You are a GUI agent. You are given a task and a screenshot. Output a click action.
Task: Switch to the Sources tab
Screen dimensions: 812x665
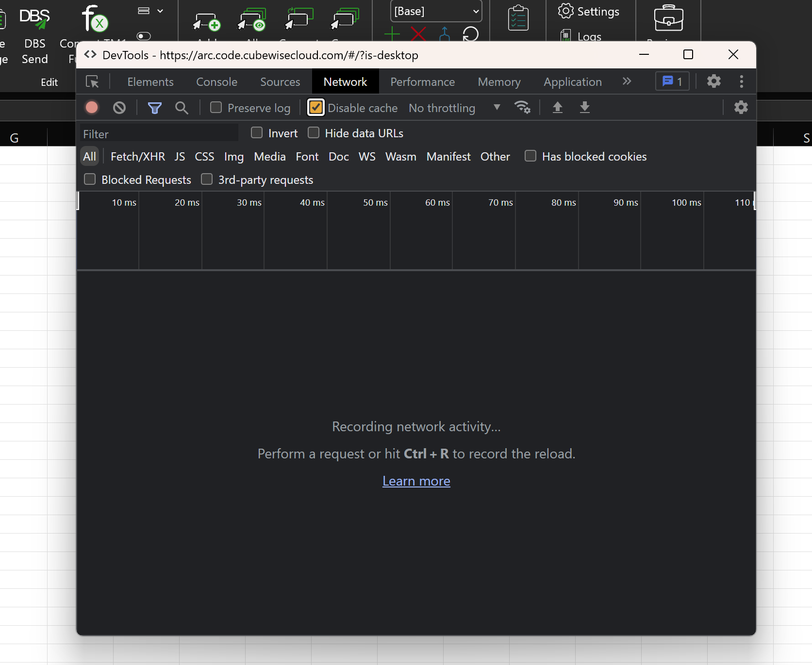(280, 82)
